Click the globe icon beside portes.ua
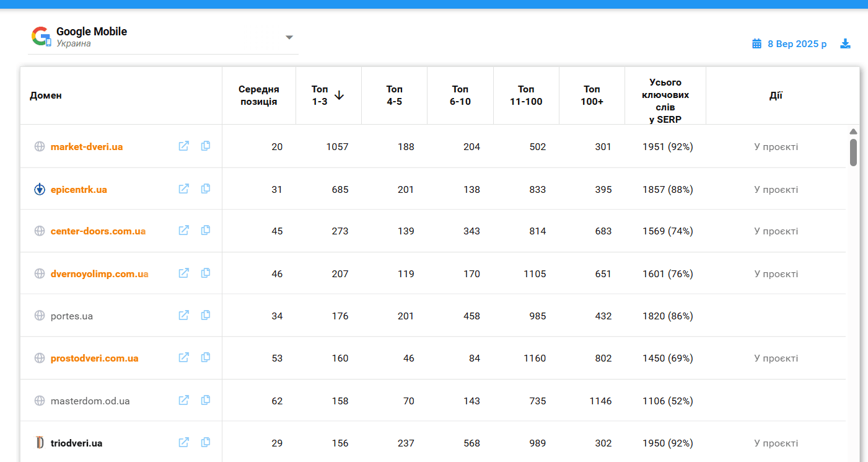Image resolution: width=868 pixels, height=462 pixels. [40, 316]
